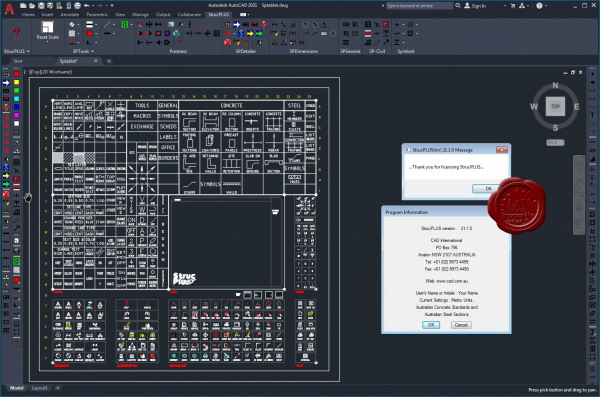Click the EXCHANGE cell in the tablet drawing
The height and width of the screenshot is (397, 600).
coord(142,126)
